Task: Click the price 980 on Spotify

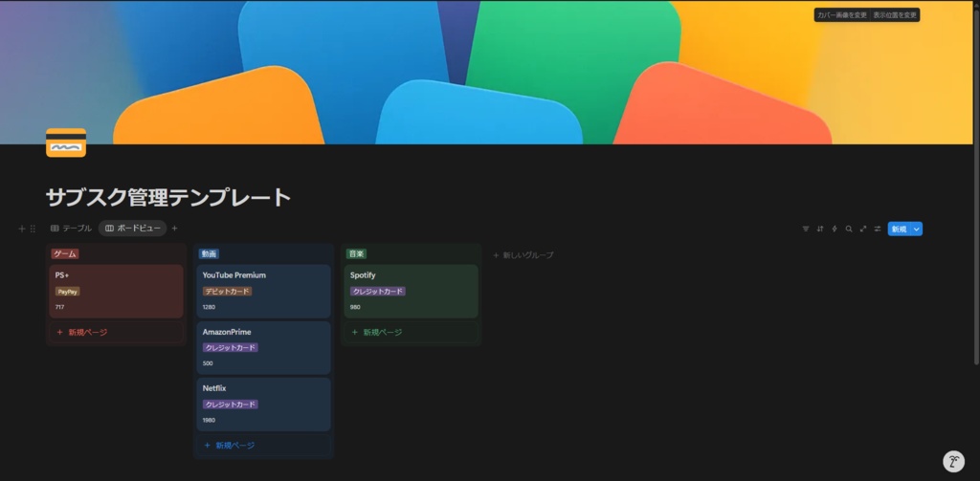Action: 355,307
